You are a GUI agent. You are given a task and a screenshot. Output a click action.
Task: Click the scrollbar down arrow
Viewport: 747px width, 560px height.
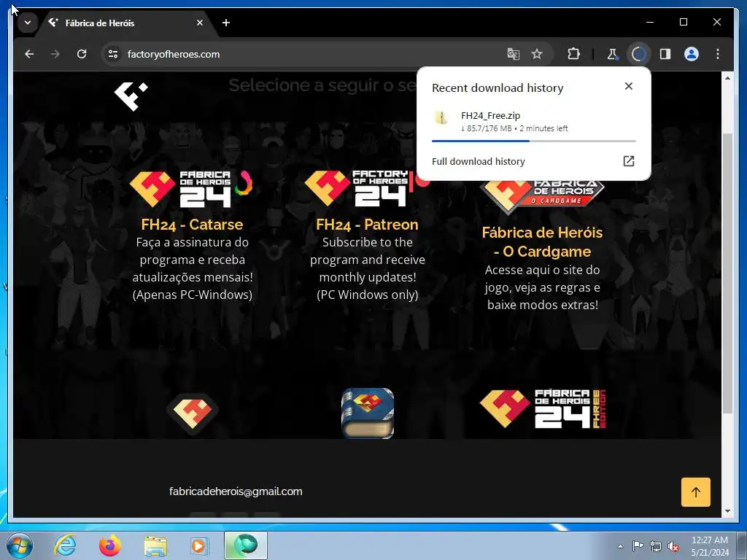(x=727, y=511)
